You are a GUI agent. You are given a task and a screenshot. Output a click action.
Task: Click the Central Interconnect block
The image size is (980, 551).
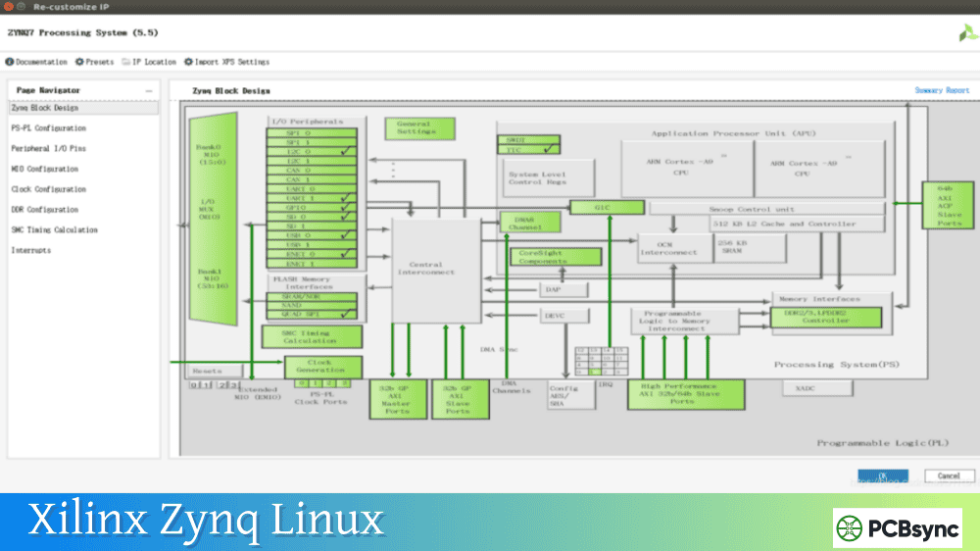[x=436, y=271]
